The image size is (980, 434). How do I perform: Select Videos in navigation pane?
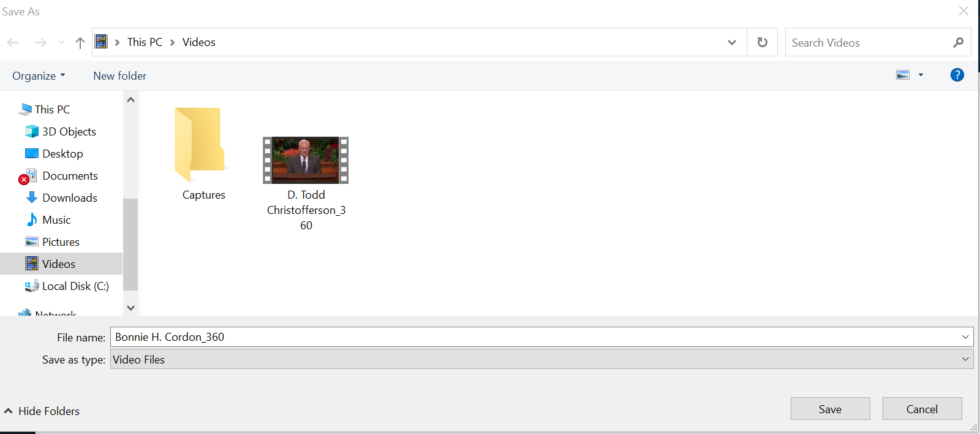pyautogui.click(x=61, y=264)
